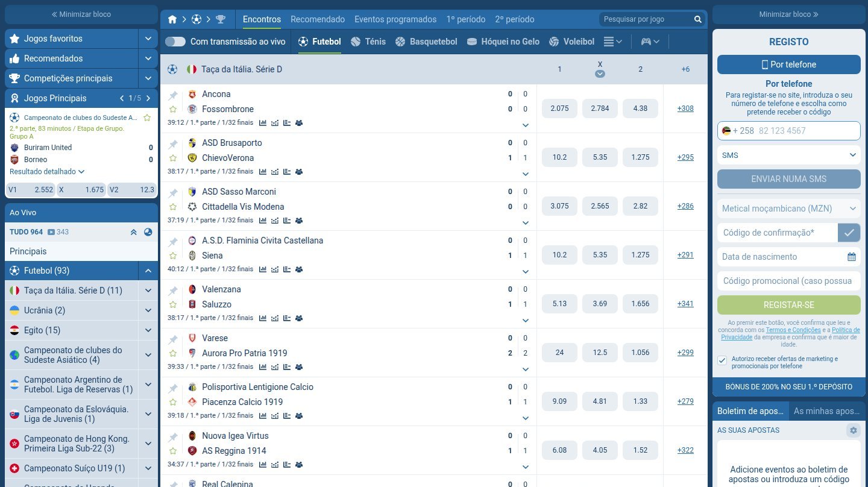Toggle Com transmissão ao vivo switch

175,42
